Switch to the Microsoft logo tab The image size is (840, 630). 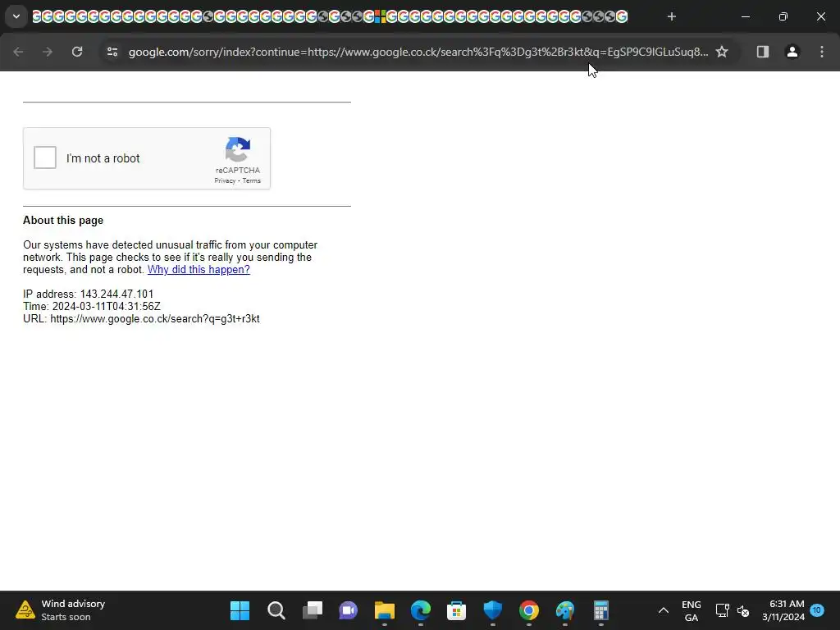coord(381,16)
